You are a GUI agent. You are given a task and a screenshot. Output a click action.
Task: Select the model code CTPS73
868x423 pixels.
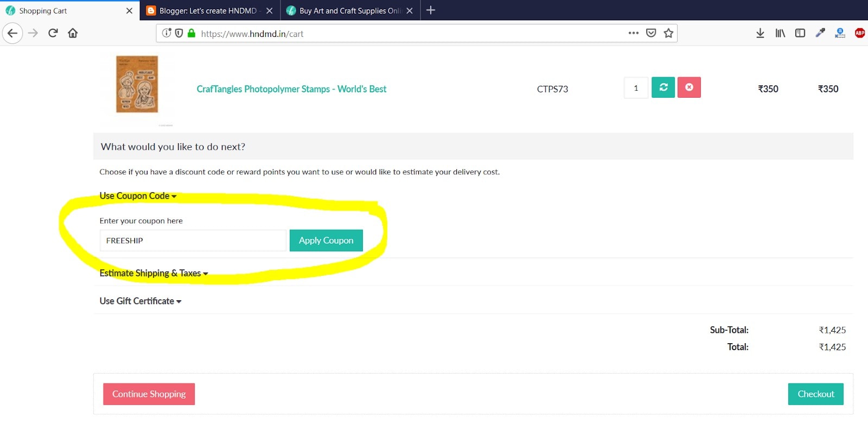coord(552,89)
